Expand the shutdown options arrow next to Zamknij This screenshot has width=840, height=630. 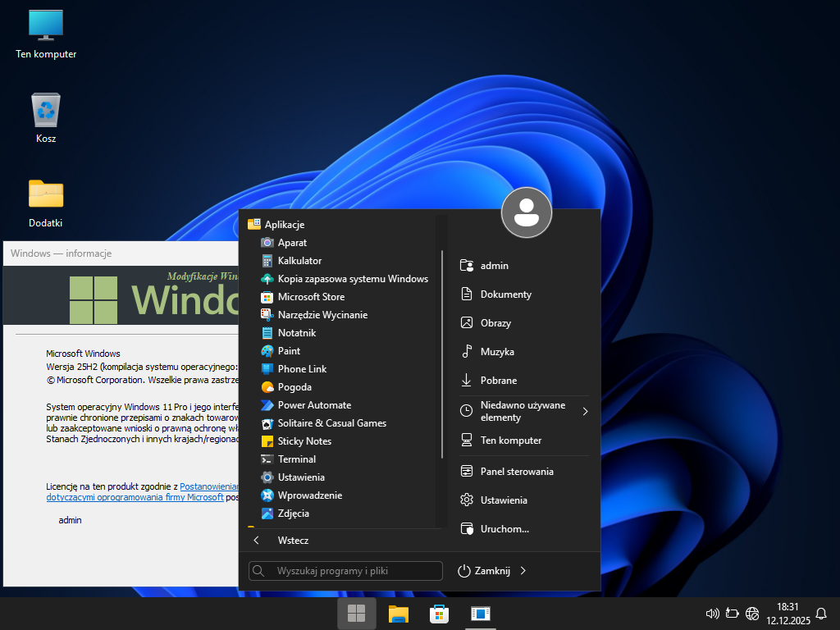coord(523,571)
